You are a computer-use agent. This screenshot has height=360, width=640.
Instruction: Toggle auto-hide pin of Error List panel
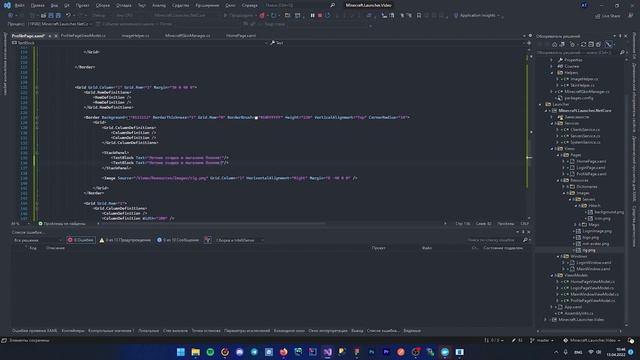tap(523, 232)
